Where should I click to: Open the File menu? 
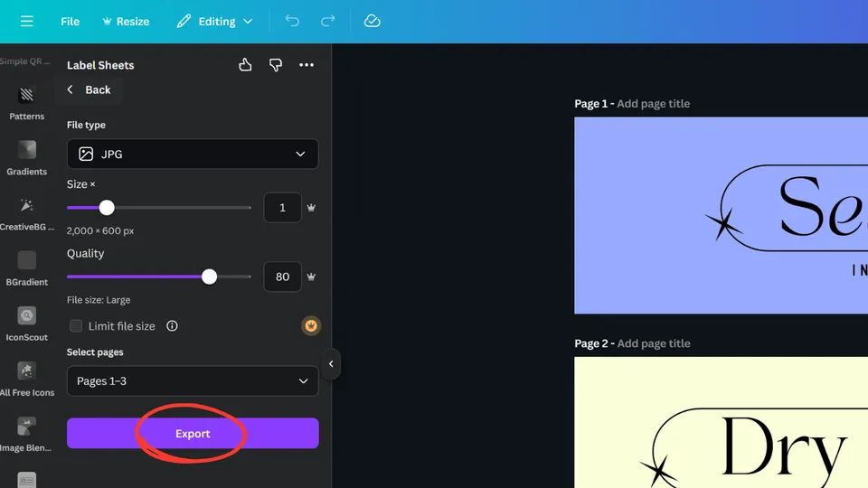tap(70, 21)
